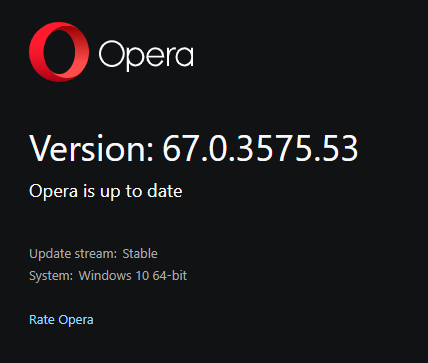Click the Version: heading label
428x363 pixels.
coord(92,148)
